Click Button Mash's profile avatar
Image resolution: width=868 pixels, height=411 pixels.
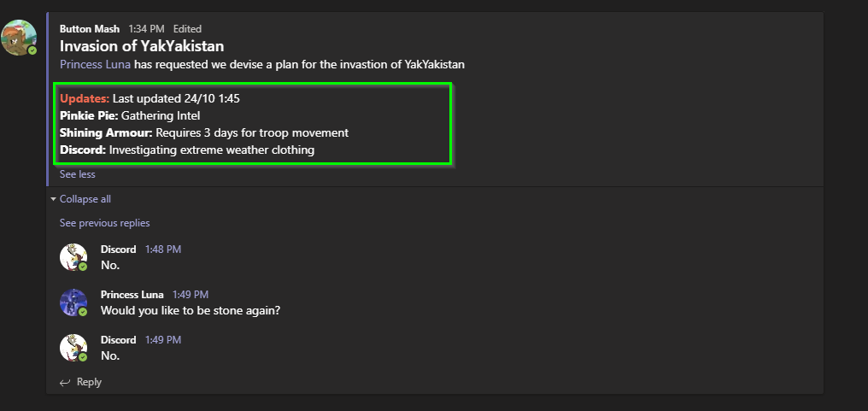[19, 37]
